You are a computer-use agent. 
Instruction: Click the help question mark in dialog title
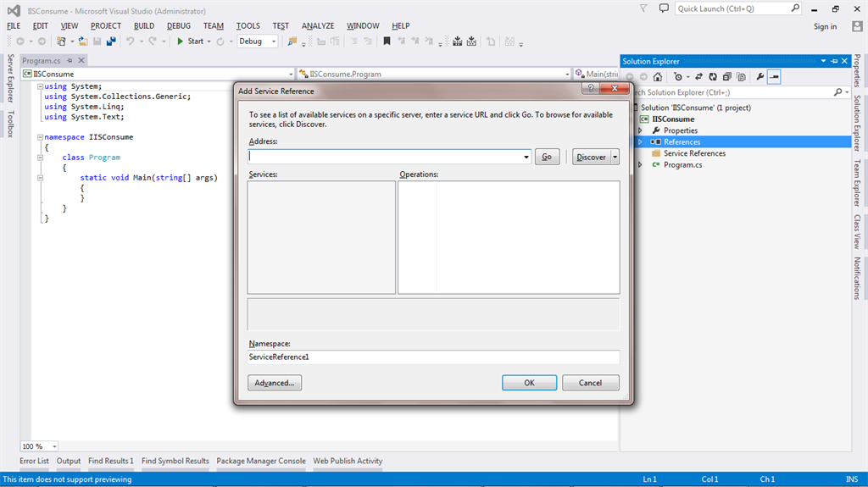click(x=591, y=89)
